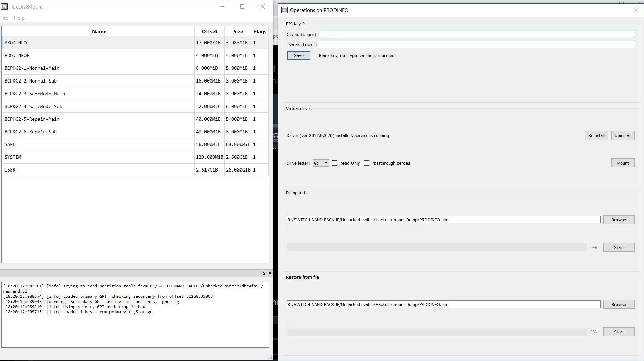644x361 pixels.
Task: Close the log panel with X icon
Action: (x=270, y=273)
